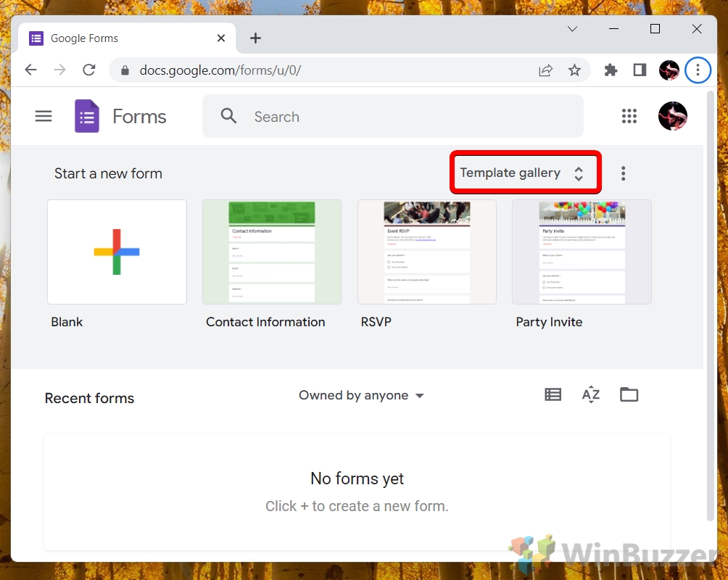Open the Chrome three-dot menu

tap(698, 70)
